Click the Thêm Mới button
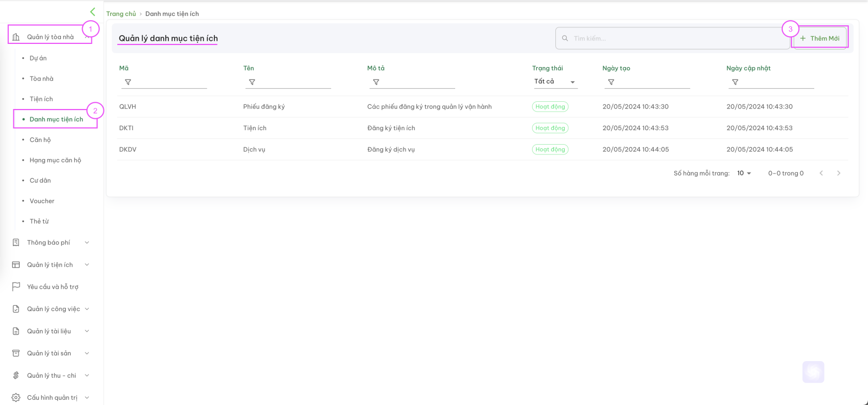Image resolution: width=868 pixels, height=405 pixels. [x=820, y=38]
